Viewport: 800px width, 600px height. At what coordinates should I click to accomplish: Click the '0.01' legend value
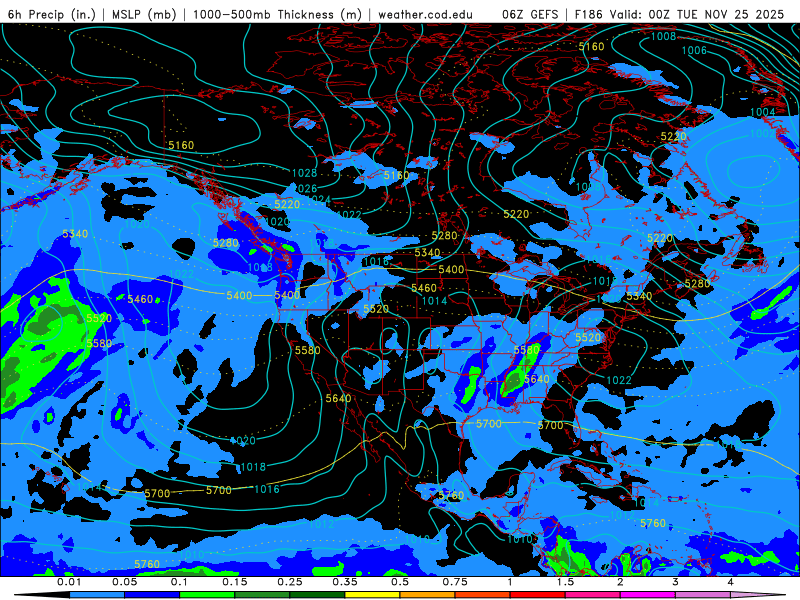[69, 582]
